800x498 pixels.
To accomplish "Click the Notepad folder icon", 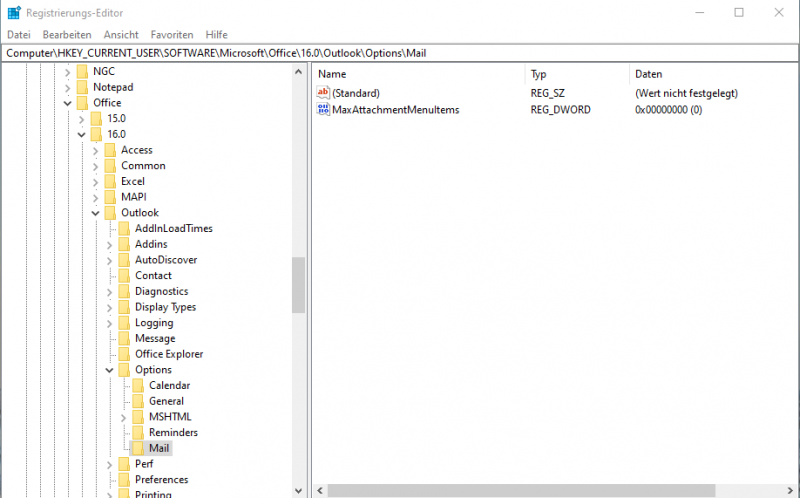I will tap(82, 87).
